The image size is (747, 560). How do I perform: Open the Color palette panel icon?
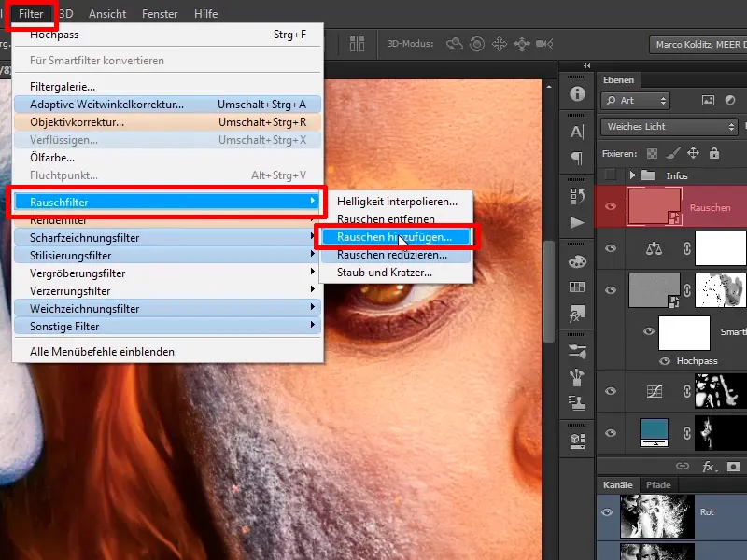pos(577,261)
